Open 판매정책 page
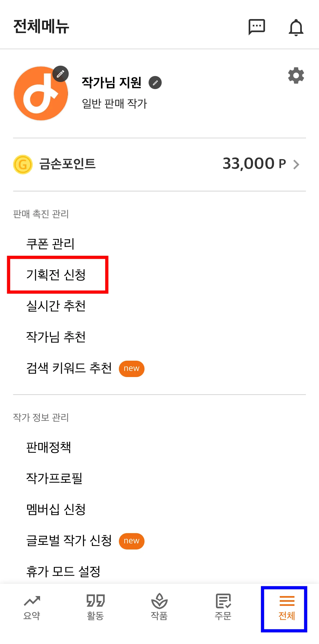Screen dimensions: 319x644 click(x=49, y=447)
